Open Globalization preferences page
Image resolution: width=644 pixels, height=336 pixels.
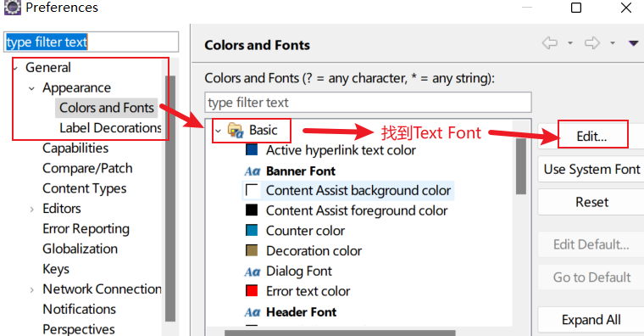click(80, 249)
